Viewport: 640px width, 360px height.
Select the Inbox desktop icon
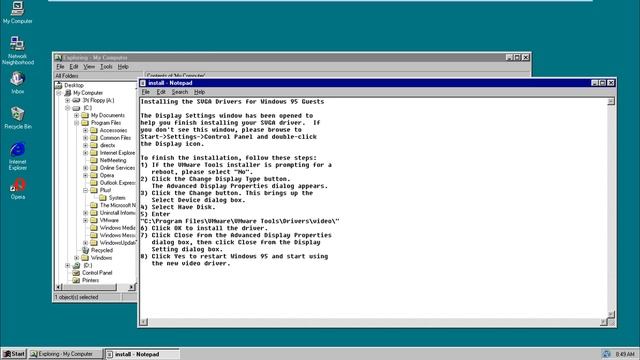click(18, 83)
